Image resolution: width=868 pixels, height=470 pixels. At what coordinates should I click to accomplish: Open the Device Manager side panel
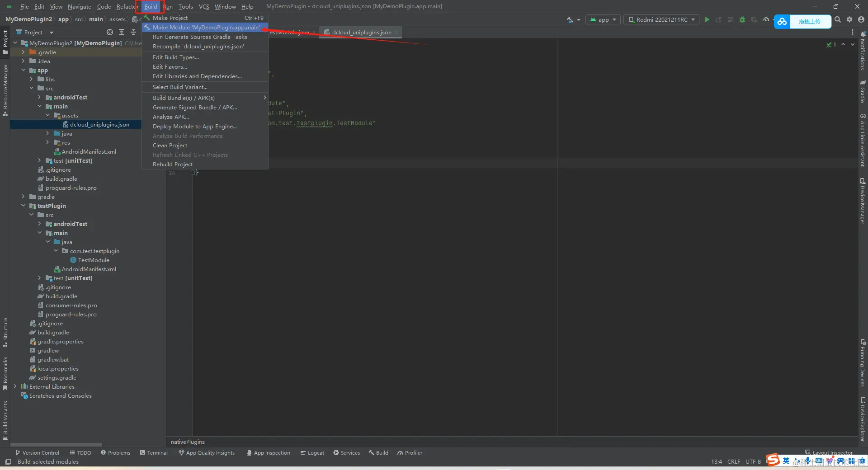point(863,201)
